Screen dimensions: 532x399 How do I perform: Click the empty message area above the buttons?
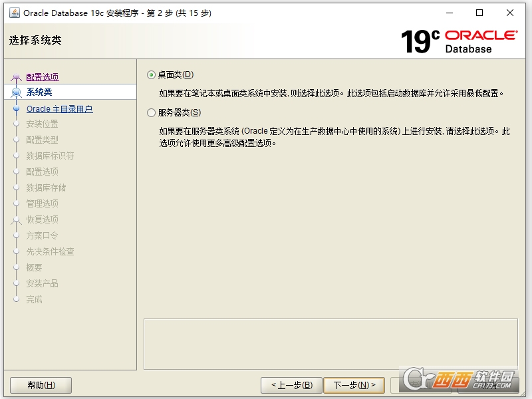(331, 344)
